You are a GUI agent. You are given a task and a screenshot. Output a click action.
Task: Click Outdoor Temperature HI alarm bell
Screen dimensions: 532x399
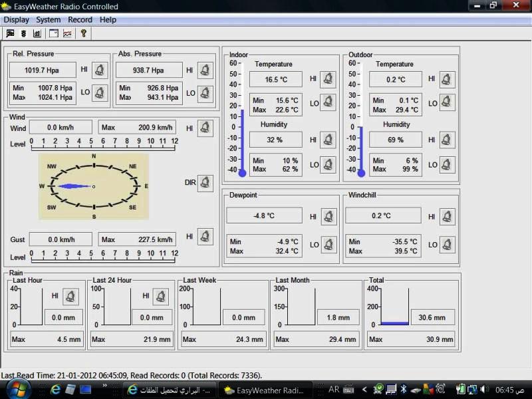point(447,80)
